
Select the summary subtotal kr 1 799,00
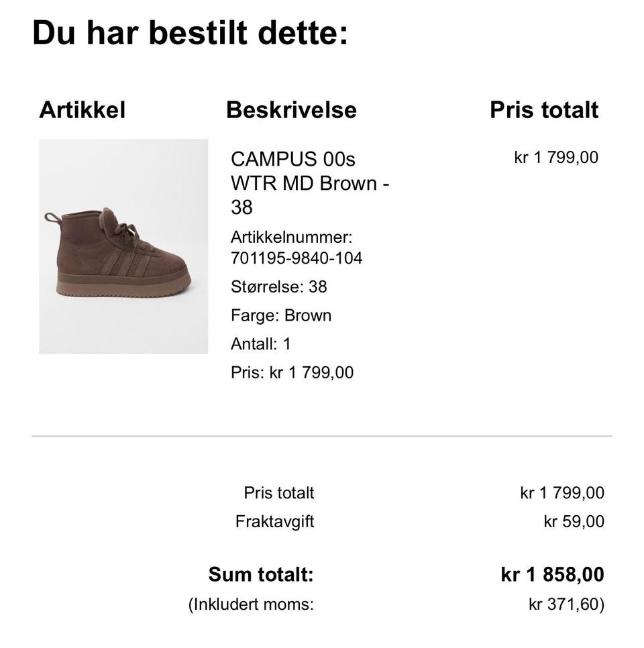(x=562, y=493)
